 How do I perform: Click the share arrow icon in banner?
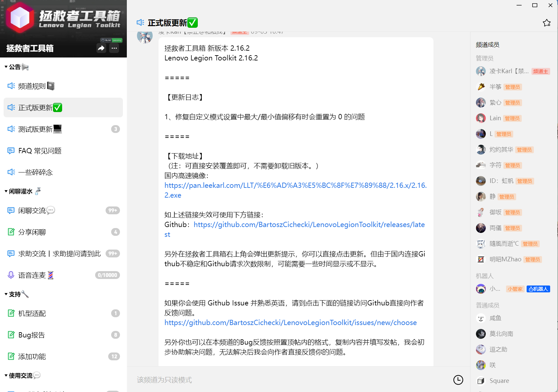pos(101,48)
